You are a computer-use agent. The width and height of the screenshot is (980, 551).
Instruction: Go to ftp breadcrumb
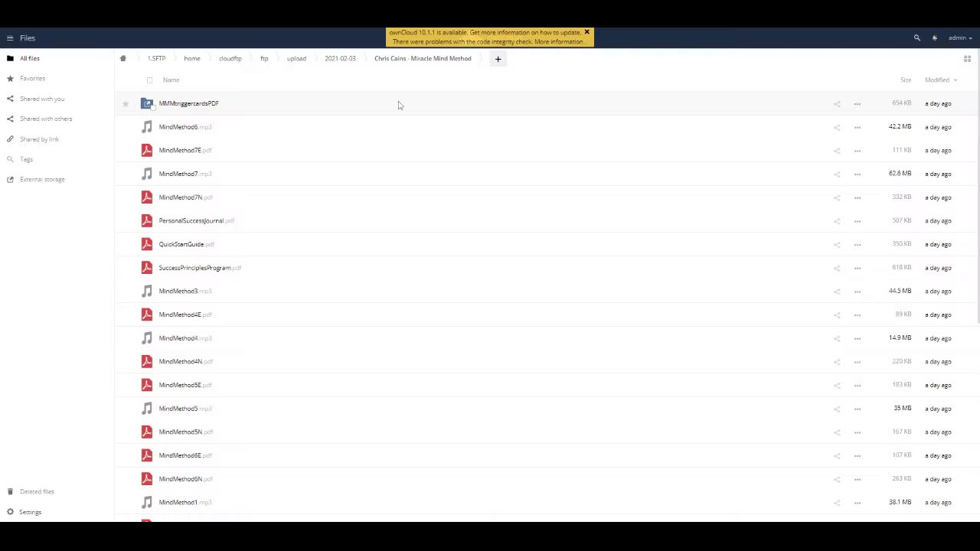264,58
